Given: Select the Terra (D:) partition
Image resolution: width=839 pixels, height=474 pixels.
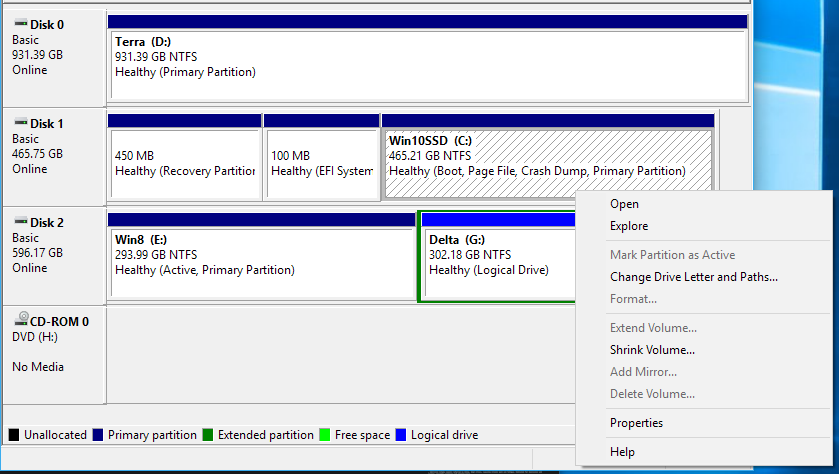Looking at the screenshot, I should pos(427,64).
